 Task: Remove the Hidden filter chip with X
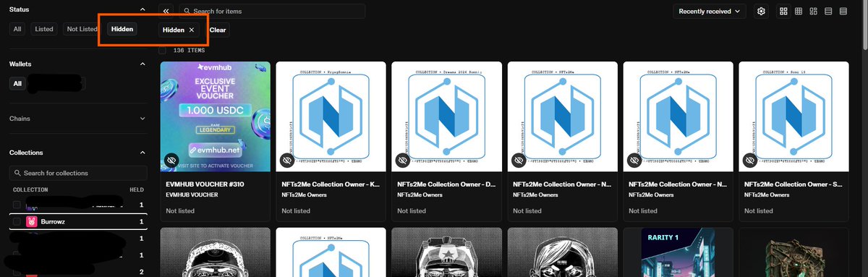pos(191,30)
